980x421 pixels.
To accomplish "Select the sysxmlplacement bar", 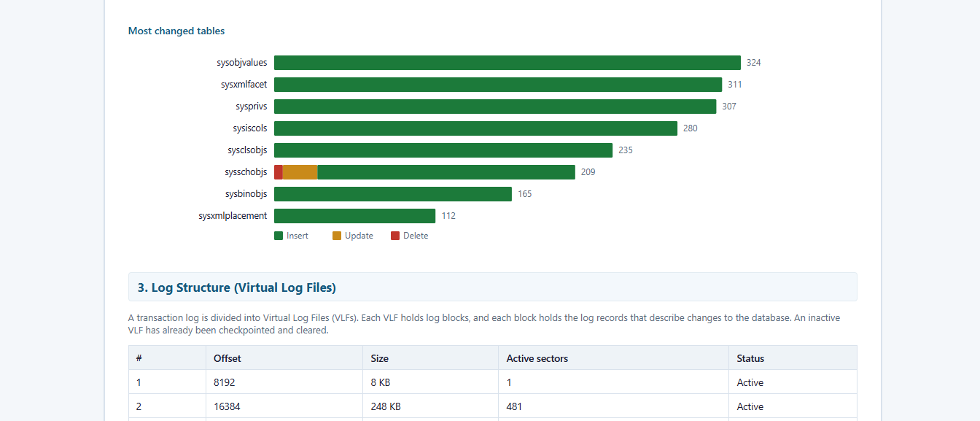I will tap(354, 216).
